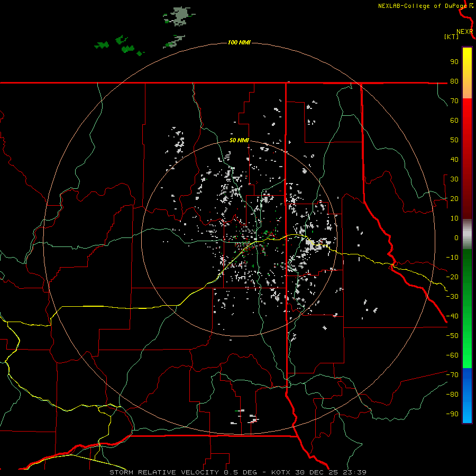Select the 50 value on velocity scale
Viewport: 476px width, 476px height.
tap(454, 140)
